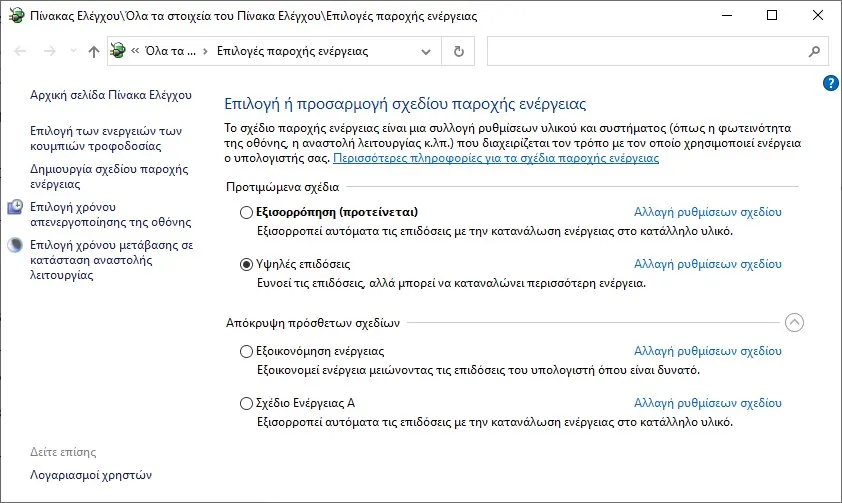Select the Υψηλές επιδόσεις power plan
Image resolution: width=842 pixels, height=503 pixels.
point(247,264)
